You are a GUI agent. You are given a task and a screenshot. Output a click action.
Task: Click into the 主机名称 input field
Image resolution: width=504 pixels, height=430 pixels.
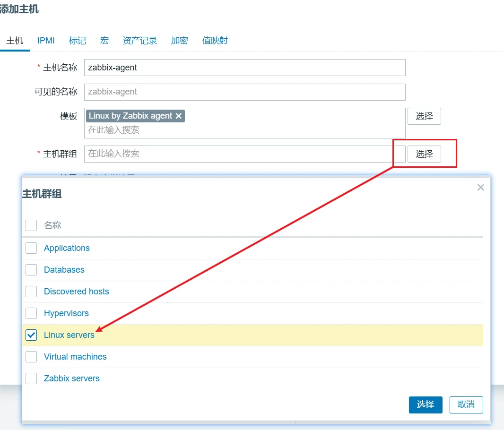click(244, 68)
